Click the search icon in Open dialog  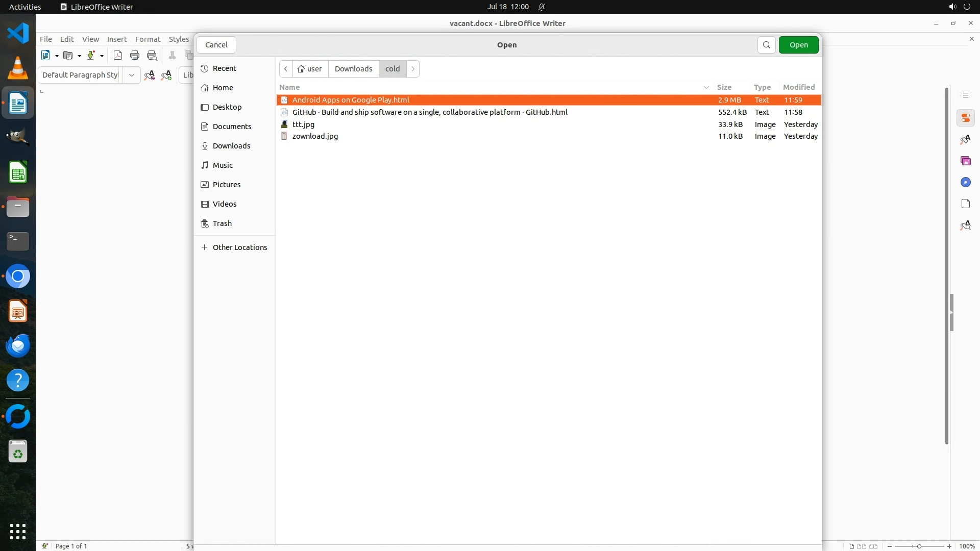pos(766,45)
